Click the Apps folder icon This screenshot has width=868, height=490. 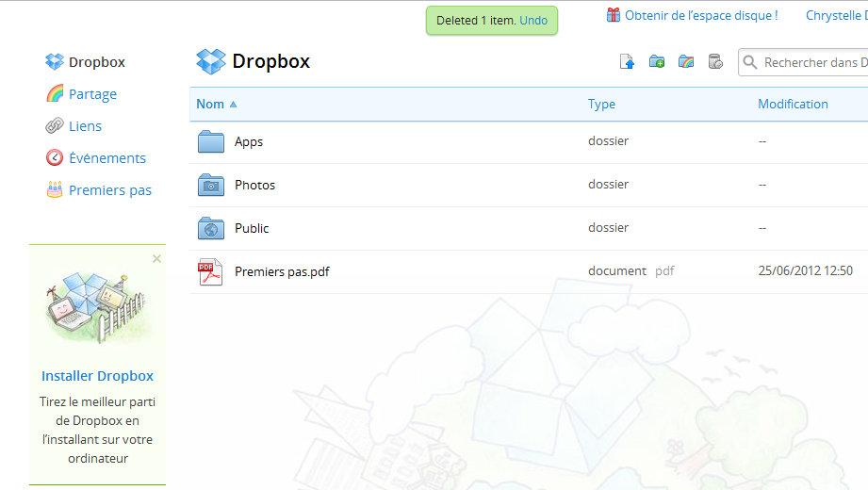[x=211, y=141]
